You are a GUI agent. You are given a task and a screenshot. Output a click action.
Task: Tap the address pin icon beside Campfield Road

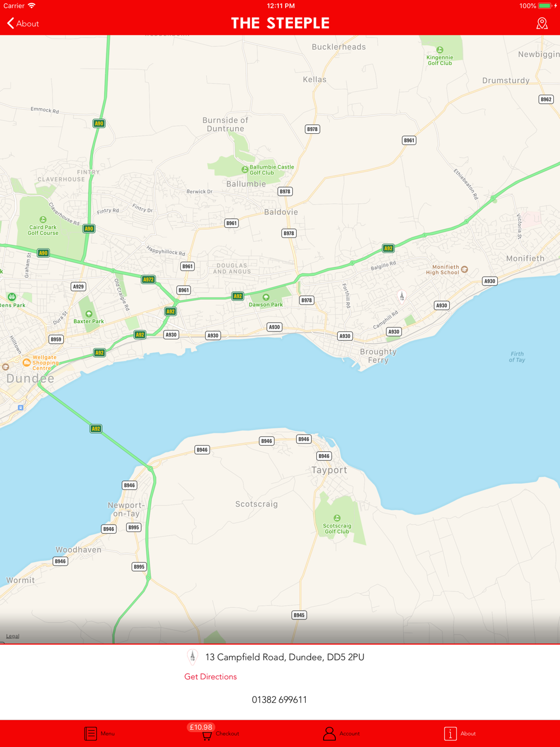point(192,656)
